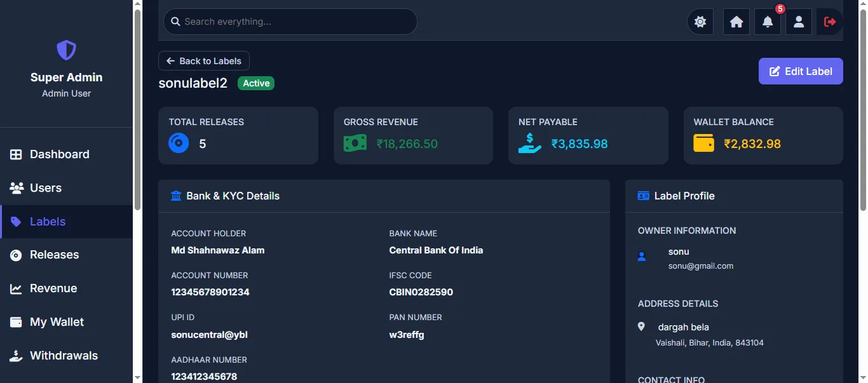
Task: Click the net payable value ₹3,835.98
Action: click(x=580, y=144)
